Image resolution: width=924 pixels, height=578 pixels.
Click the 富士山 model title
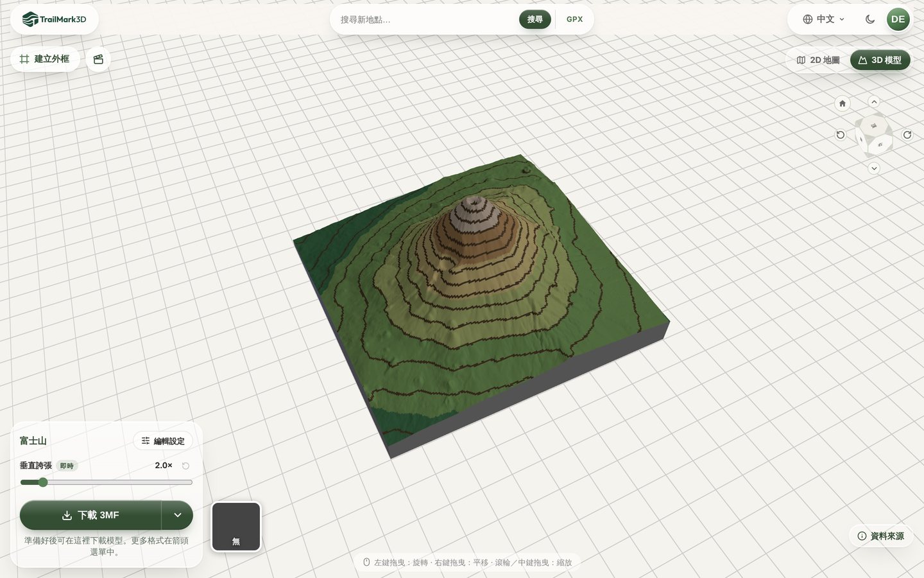[x=33, y=441]
